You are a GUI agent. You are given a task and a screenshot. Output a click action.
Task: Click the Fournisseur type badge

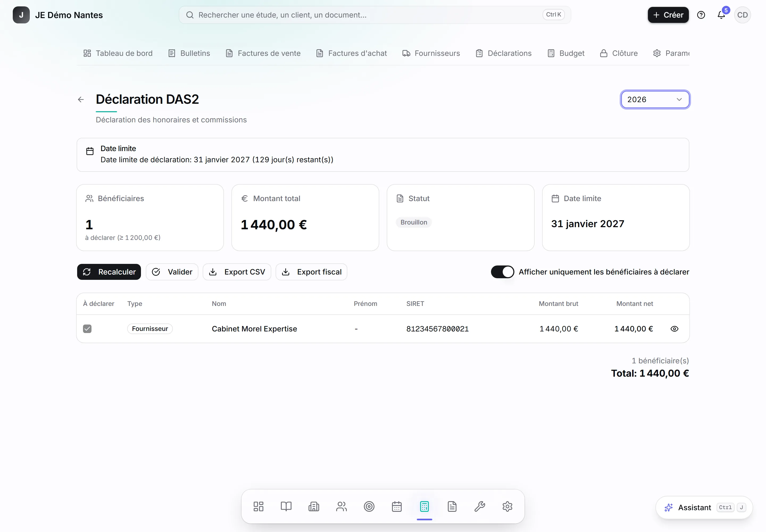click(150, 329)
